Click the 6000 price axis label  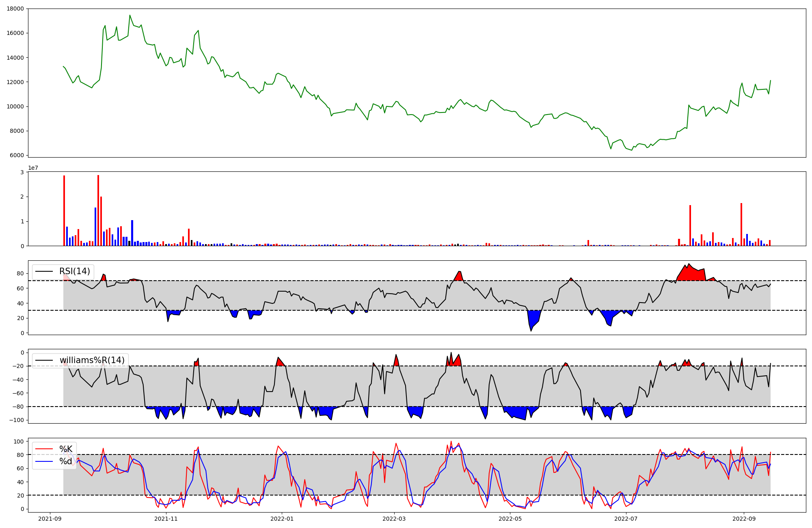tap(17, 155)
